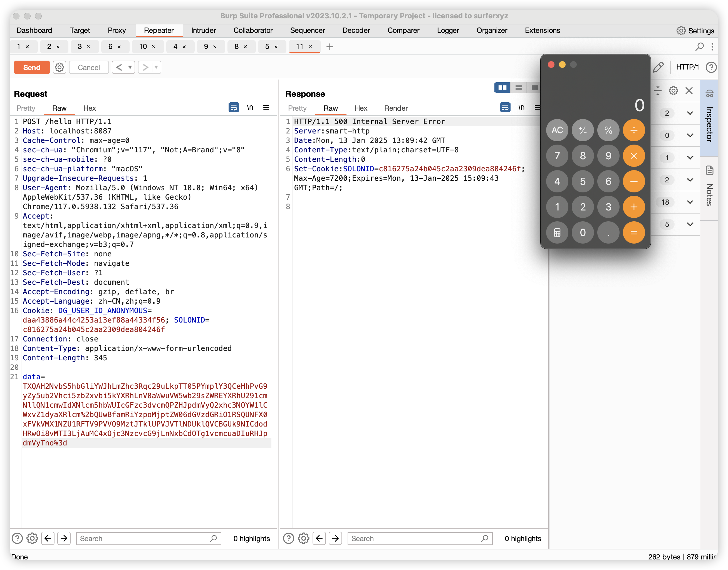The height and width of the screenshot is (570, 728).
Task: Click the response search field
Action: [x=420, y=538]
